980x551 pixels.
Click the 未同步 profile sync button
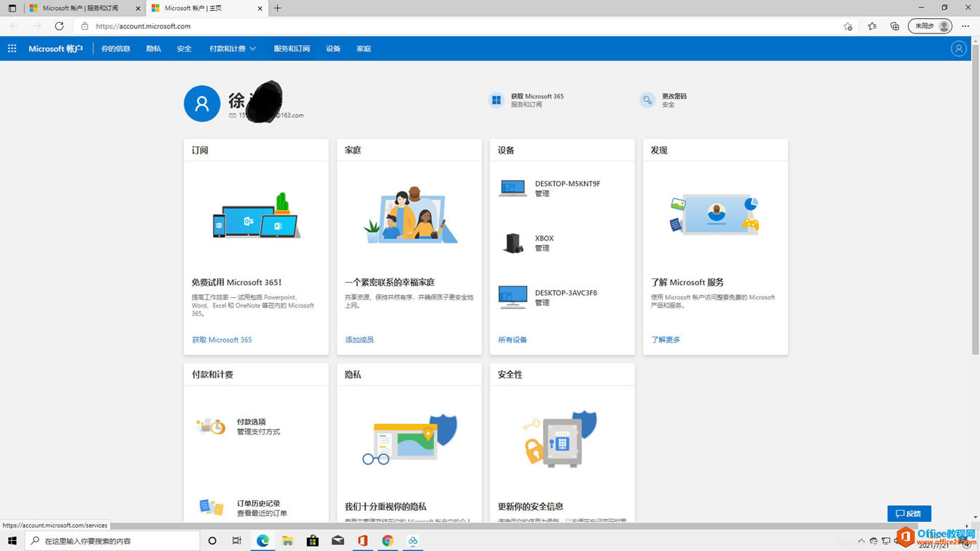pos(930,26)
